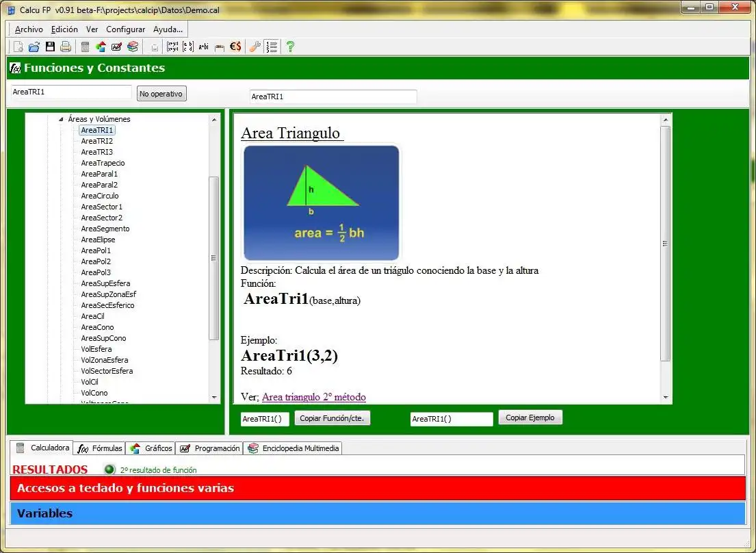Open a file with the folder icon
The height and width of the screenshot is (553, 756).
(x=34, y=47)
